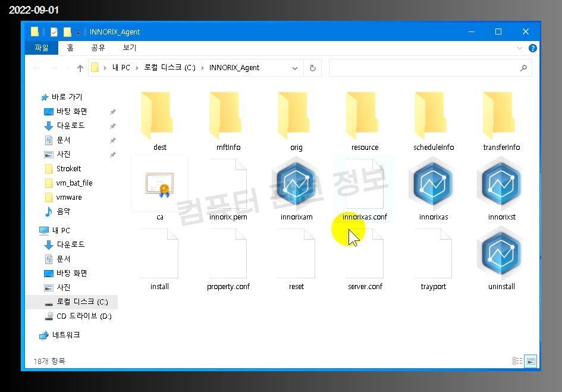562x392 pixels.
Task: Open the Explorer help icon
Action: 533,48
